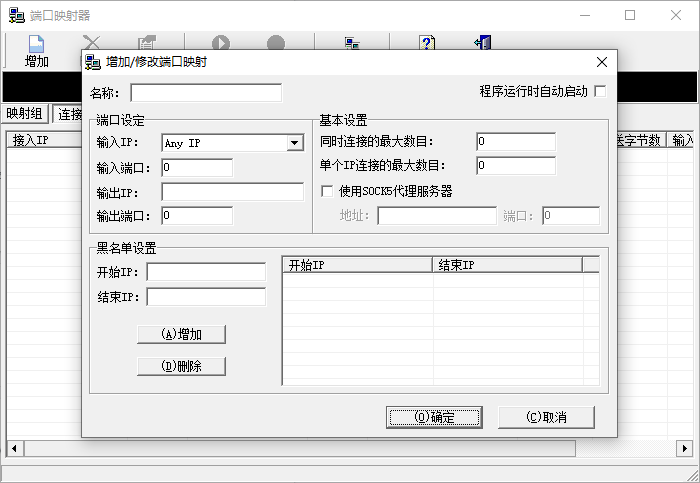700x483 pixels.
Task: Minimize the 端口映射器 main window
Action: click(585, 15)
